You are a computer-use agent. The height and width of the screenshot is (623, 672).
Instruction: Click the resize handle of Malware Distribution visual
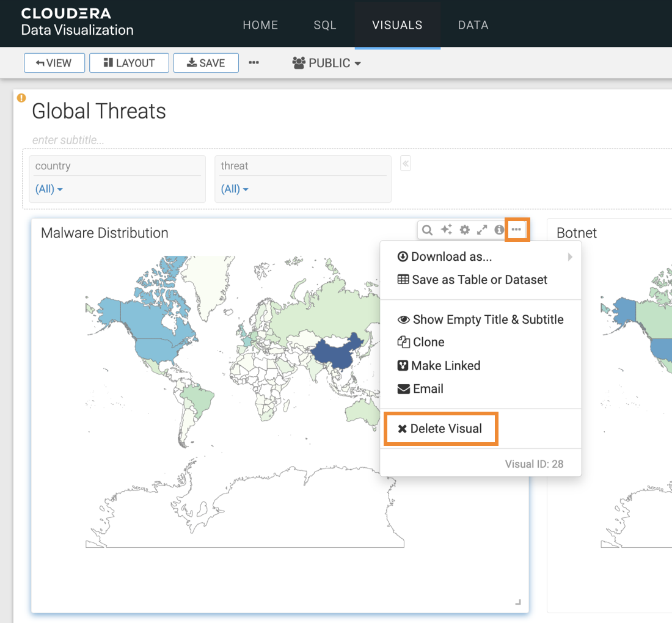pos(518,602)
